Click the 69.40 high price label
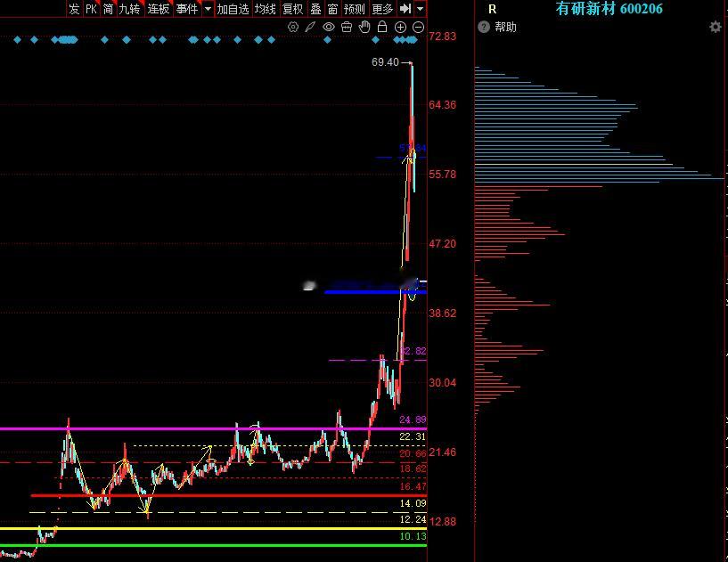Viewport: 728px width, 562px height. [x=385, y=62]
